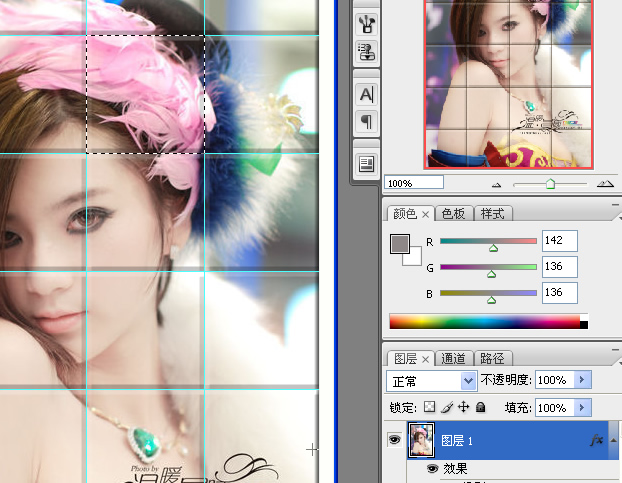
Task: Click the G value field 136
Action: (x=560, y=267)
